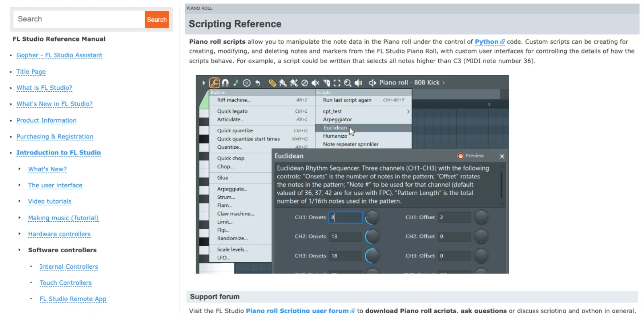This screenshot has width=644, height=313.
Task: Open external link icon after user forum link
Action: click(353, 311)
